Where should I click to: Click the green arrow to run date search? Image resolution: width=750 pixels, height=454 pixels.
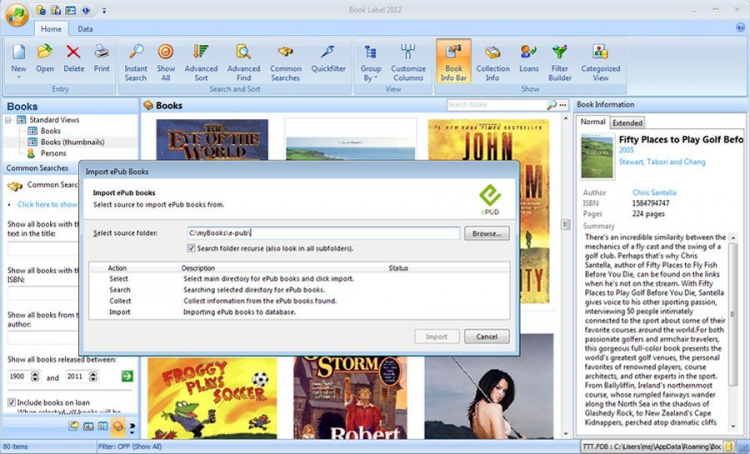tap(127, 376)
